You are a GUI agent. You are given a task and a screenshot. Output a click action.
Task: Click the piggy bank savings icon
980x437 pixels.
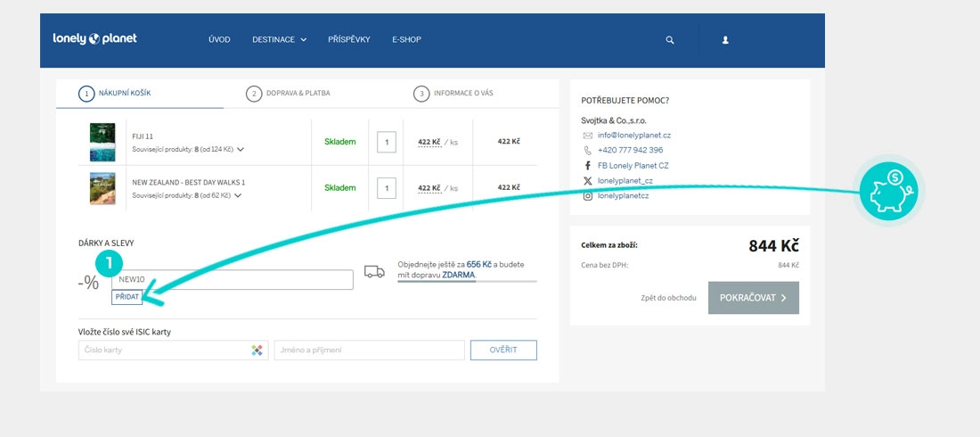tap(888, 192)
